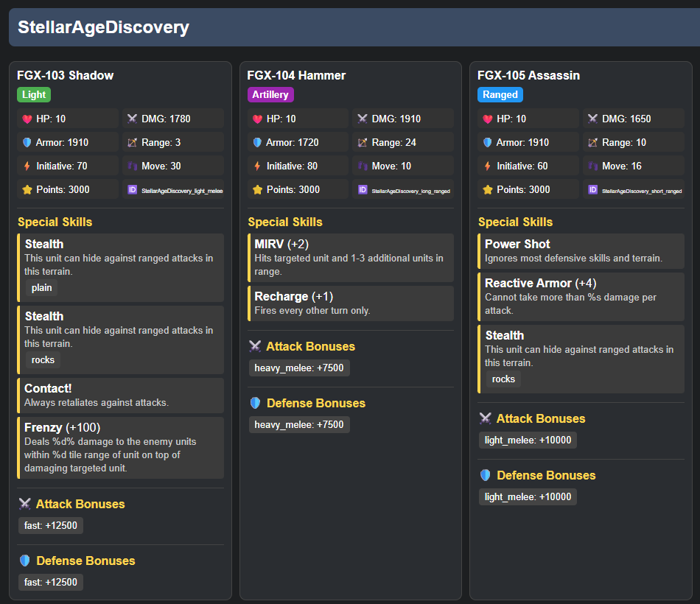Click the swords icon beside Hammer's Attack Bonuses
The height and width of the screenshot is (604, 700).
(256, 346)
